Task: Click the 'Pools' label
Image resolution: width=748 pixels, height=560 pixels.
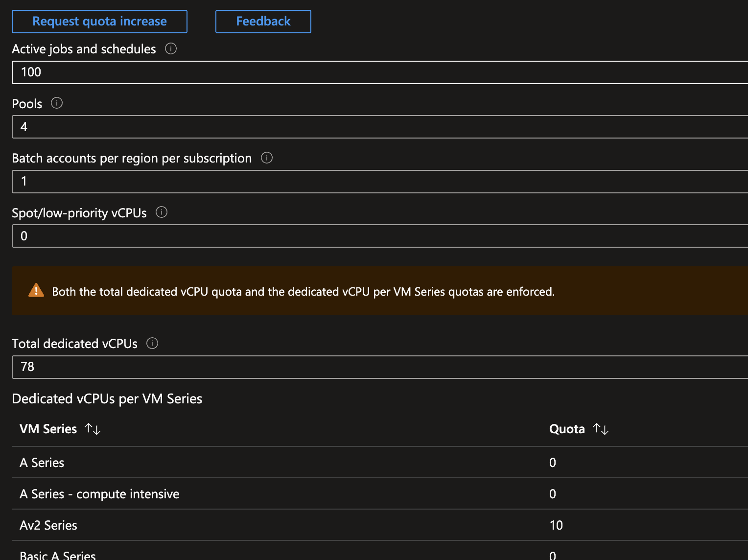Action: [x=27, y=104]
